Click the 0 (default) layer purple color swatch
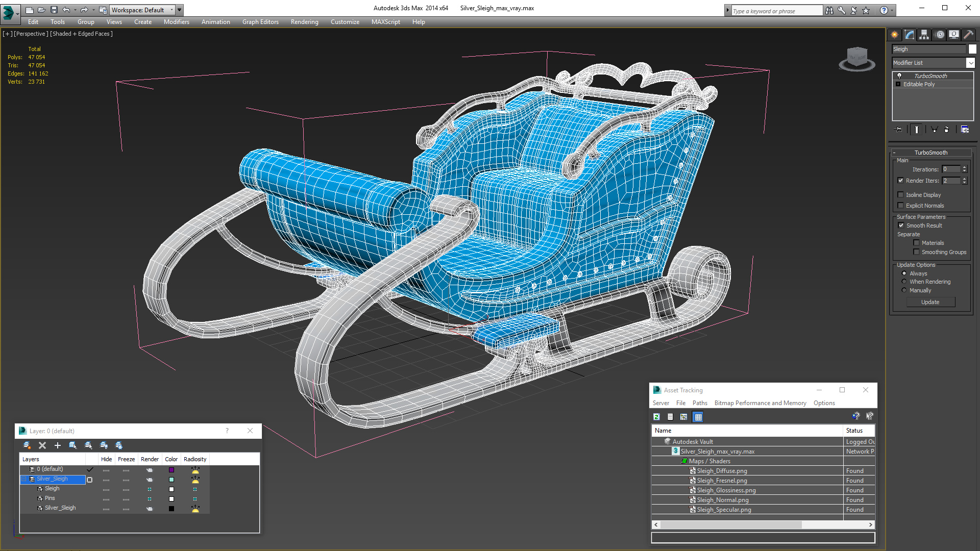 pos(171,470)
